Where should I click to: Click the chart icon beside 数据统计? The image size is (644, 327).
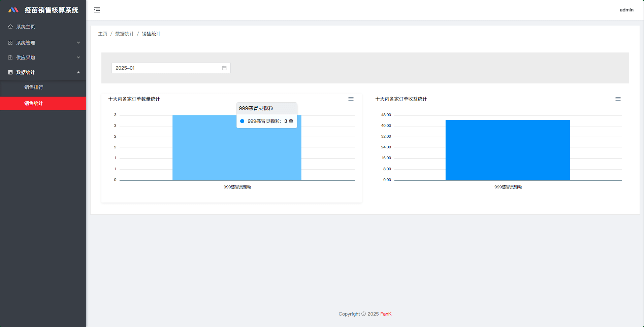[10, 72]
